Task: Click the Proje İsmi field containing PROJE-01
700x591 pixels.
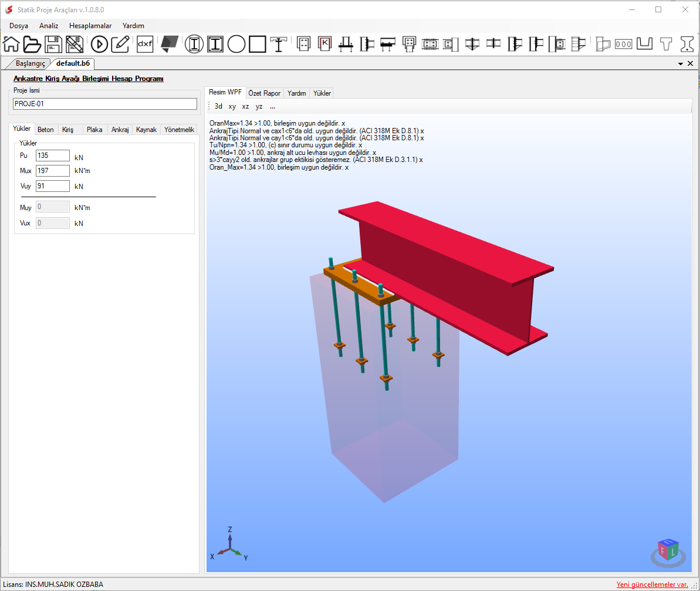Action: (x=105, y=104)
